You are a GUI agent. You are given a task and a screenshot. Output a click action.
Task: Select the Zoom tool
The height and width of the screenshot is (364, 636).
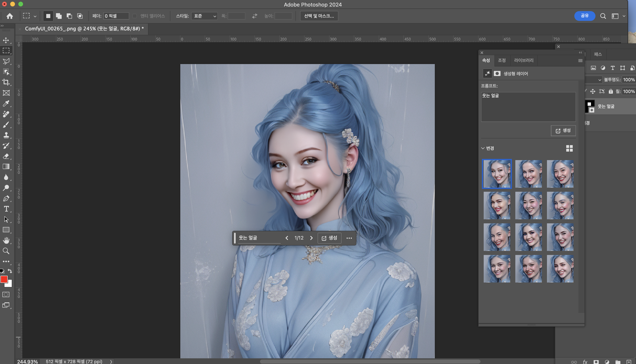[x=6, y=251]
